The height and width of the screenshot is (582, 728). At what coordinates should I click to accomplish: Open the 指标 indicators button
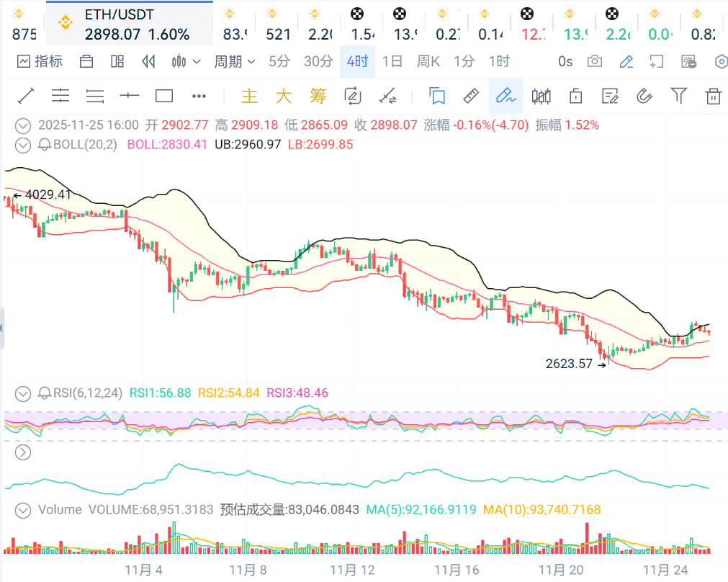click(x=40, y=62)
